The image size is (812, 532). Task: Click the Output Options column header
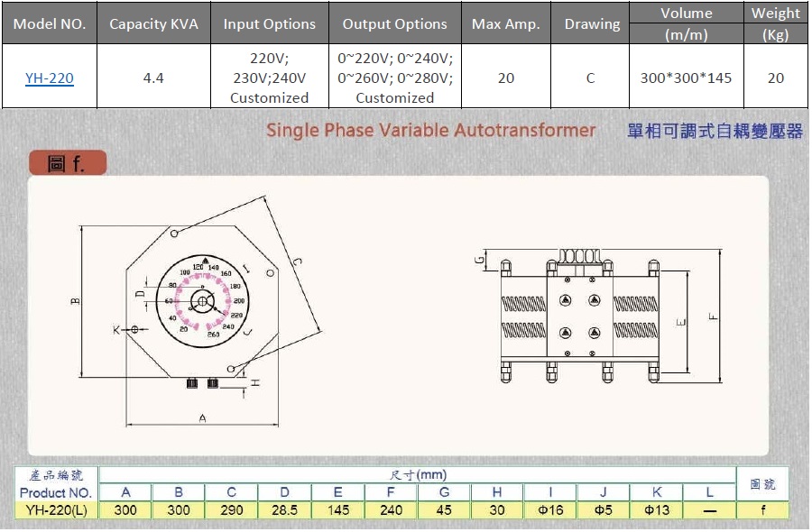394,24
